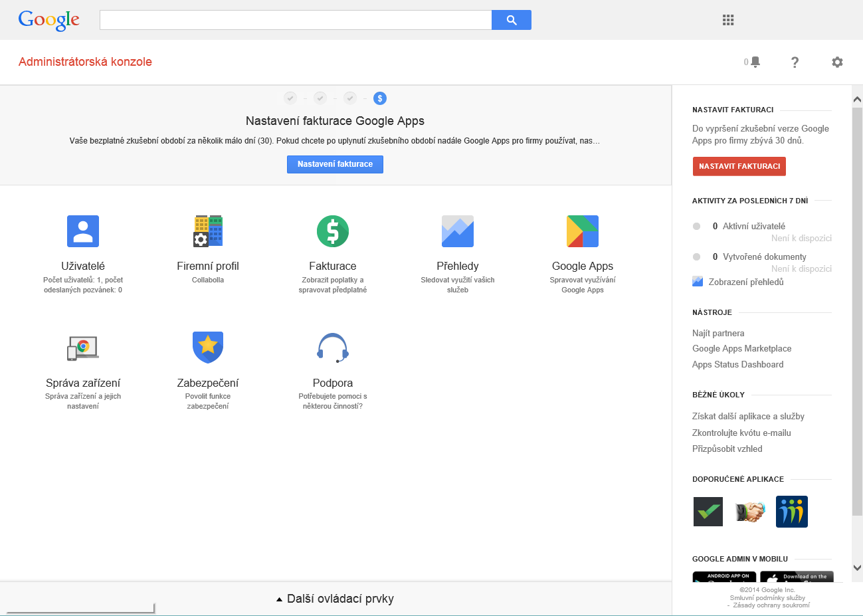Click the notifications bell icon
The width and height of the screenshot is (863, 616).
(x=755, y=62)
